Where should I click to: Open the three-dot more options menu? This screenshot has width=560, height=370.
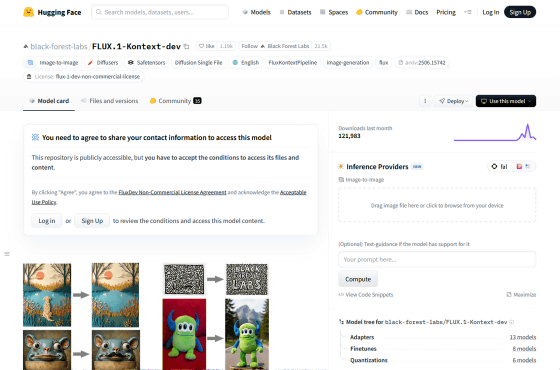(425, 101)
